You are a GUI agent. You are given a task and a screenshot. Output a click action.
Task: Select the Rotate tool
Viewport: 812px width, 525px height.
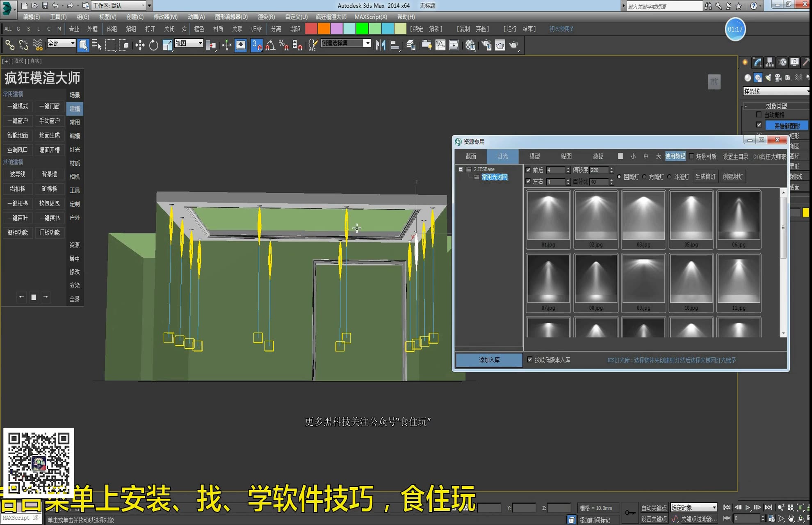[x=153, y=45]
